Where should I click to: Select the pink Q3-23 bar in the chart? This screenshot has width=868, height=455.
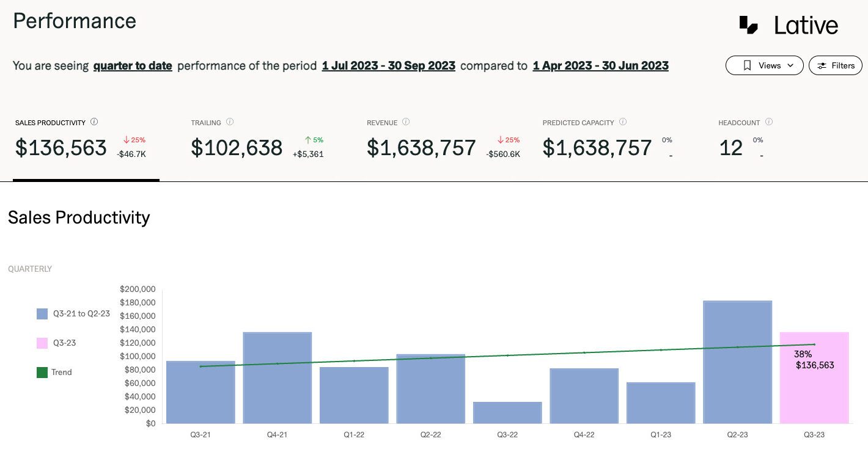tap(813, 379)
